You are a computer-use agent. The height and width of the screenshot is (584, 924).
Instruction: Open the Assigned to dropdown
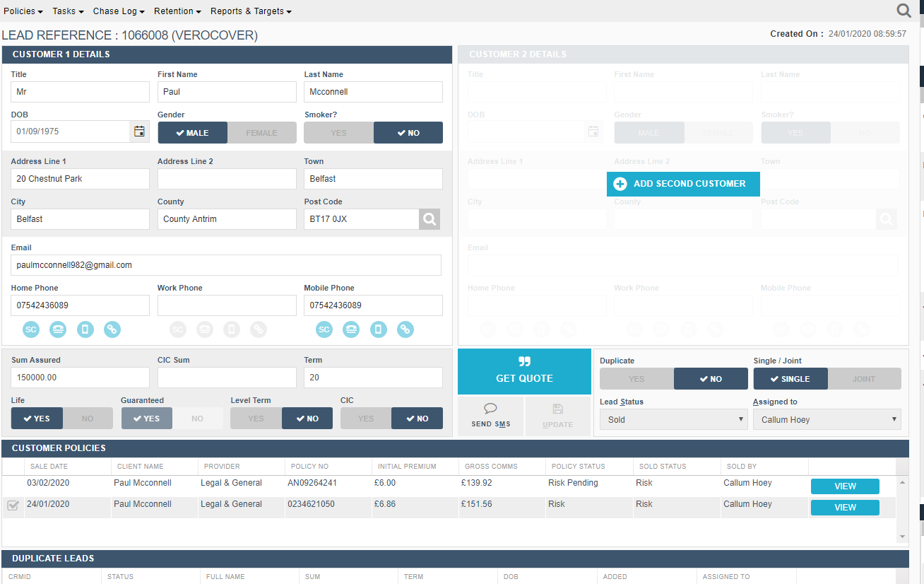(x=827, y=419)
